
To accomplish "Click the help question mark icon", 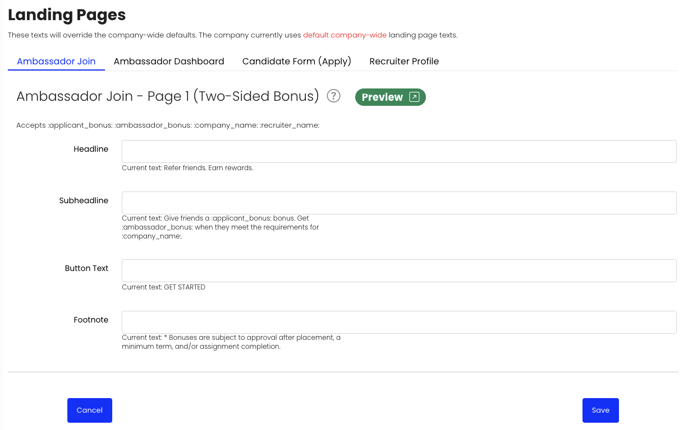I will pyautogui.click(x=333, y=96).
